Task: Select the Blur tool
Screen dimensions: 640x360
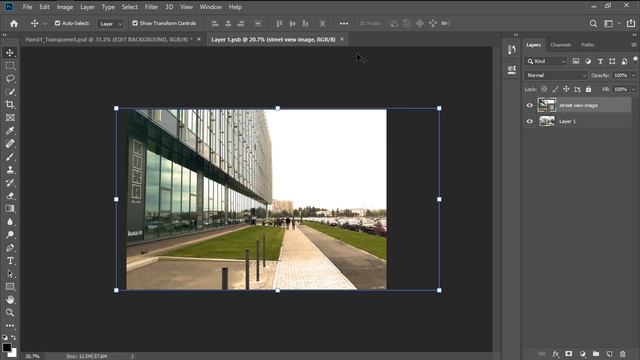Action: tap(10, 222)
